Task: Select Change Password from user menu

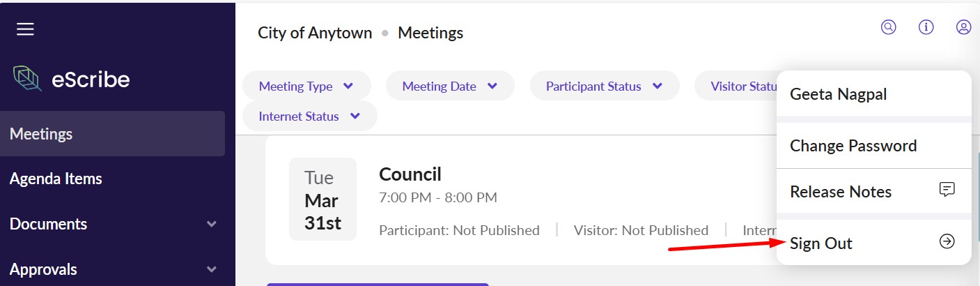Action: pyautogui.click(x=853, y=146)
